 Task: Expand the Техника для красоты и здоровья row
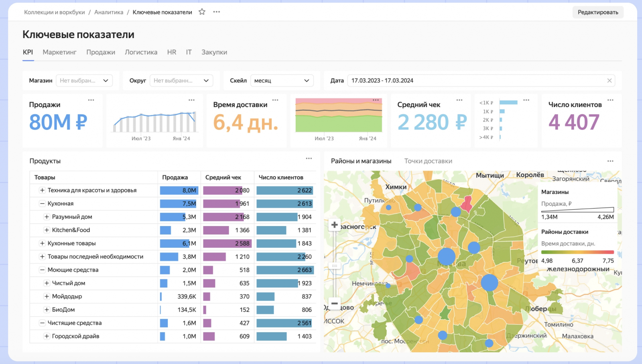coord(42,190)
